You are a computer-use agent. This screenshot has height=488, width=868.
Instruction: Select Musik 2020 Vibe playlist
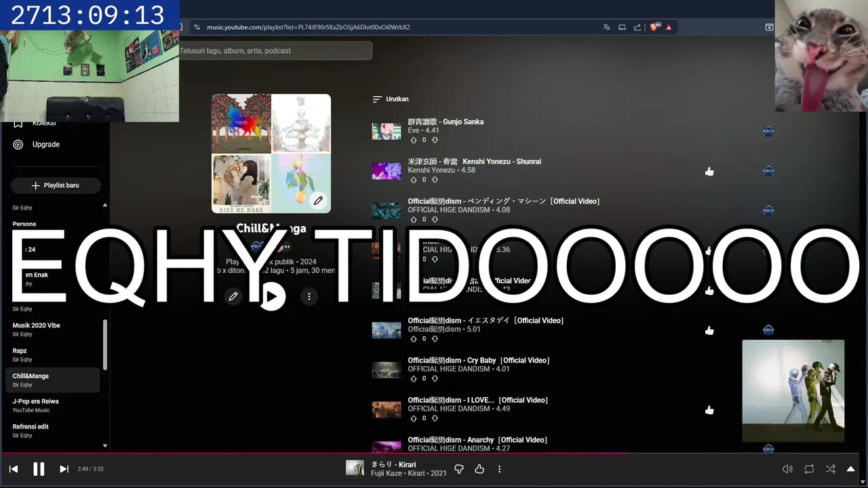[53, 329]
